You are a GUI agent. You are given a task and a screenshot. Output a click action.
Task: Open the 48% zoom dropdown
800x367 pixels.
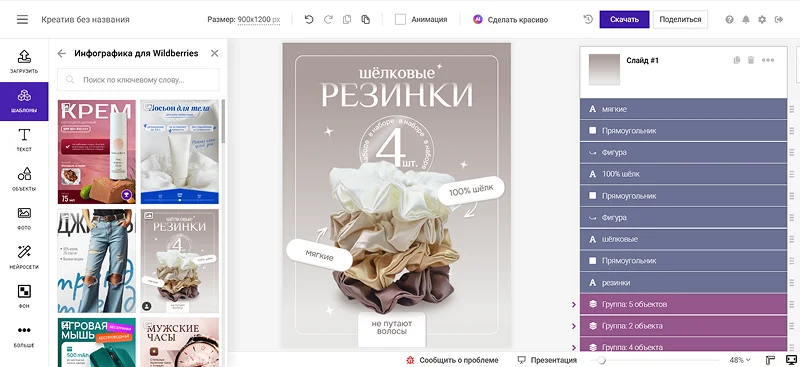740,360
